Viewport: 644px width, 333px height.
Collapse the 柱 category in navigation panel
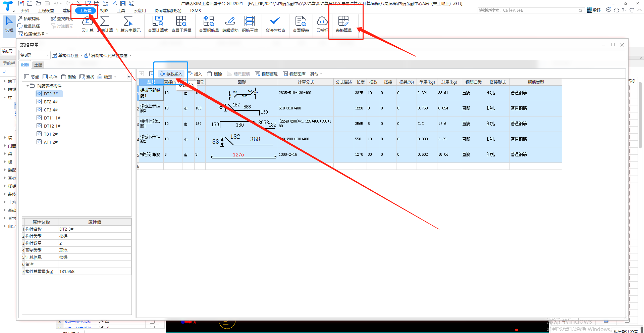pyautogui.click(x=5, y=97)
